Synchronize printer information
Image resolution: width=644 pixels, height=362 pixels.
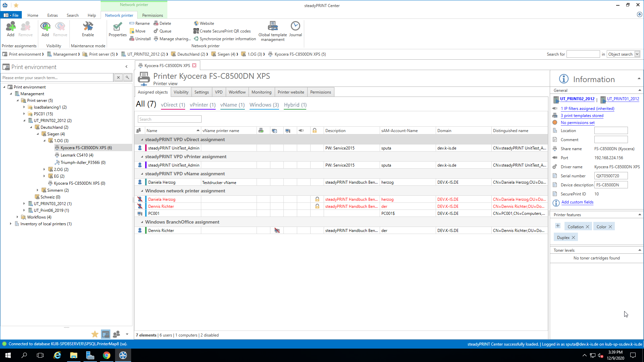click(225, 39)
